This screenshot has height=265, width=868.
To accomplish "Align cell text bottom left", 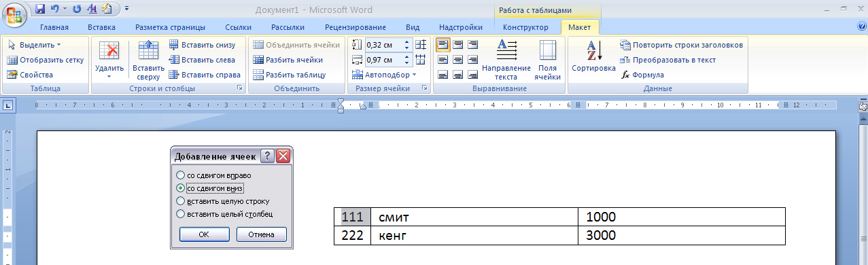I will click(442, 75).
